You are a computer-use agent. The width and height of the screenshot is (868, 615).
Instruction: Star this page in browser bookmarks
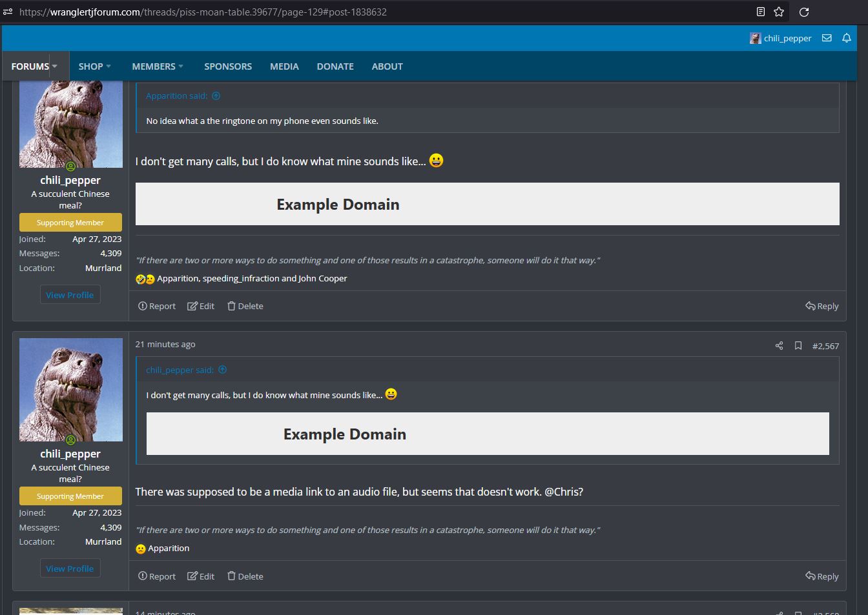(779, 12)
